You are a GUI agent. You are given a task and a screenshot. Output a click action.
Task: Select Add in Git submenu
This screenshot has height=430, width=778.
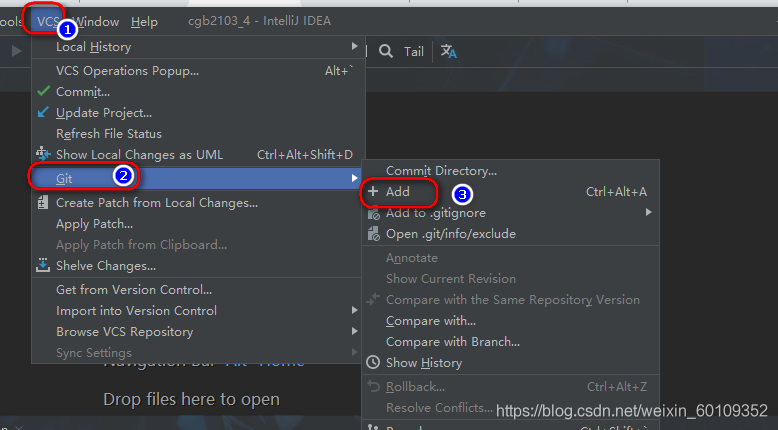pyautogui.click(x=398, y=192)
